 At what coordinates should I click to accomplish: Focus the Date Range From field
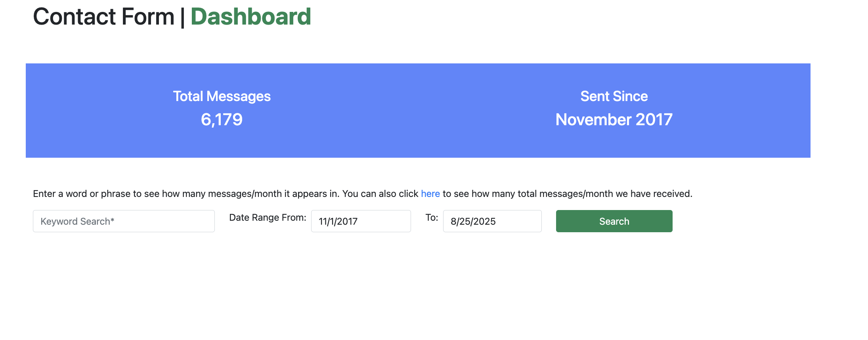tap(361, 221)
